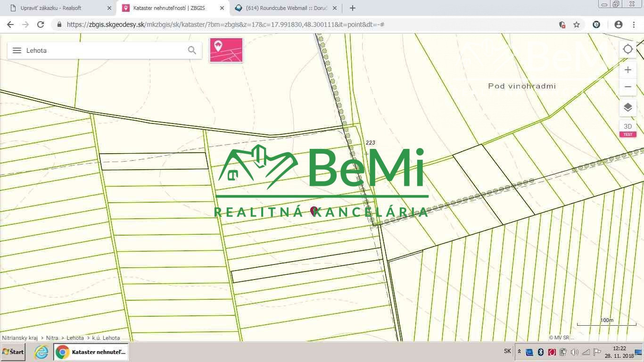Click the extension icon next to the star
Screen dimensions: 644x362
[596, 25]
